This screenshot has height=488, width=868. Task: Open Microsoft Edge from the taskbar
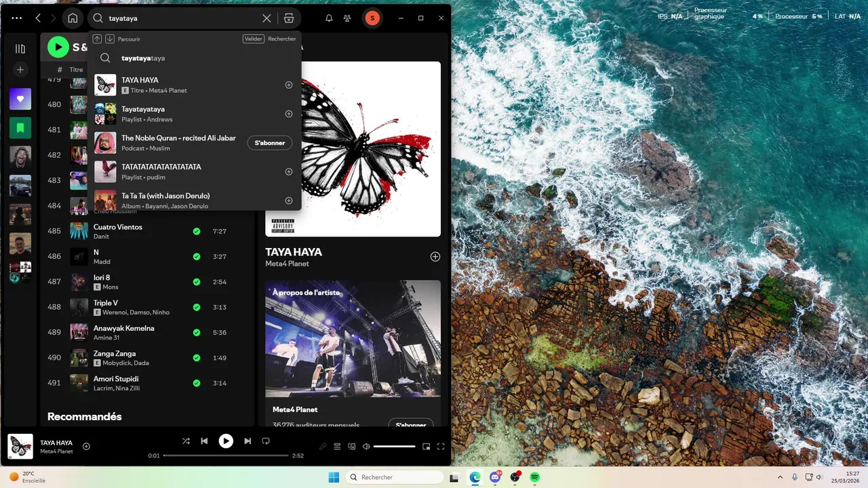click(x=475, y=477)
